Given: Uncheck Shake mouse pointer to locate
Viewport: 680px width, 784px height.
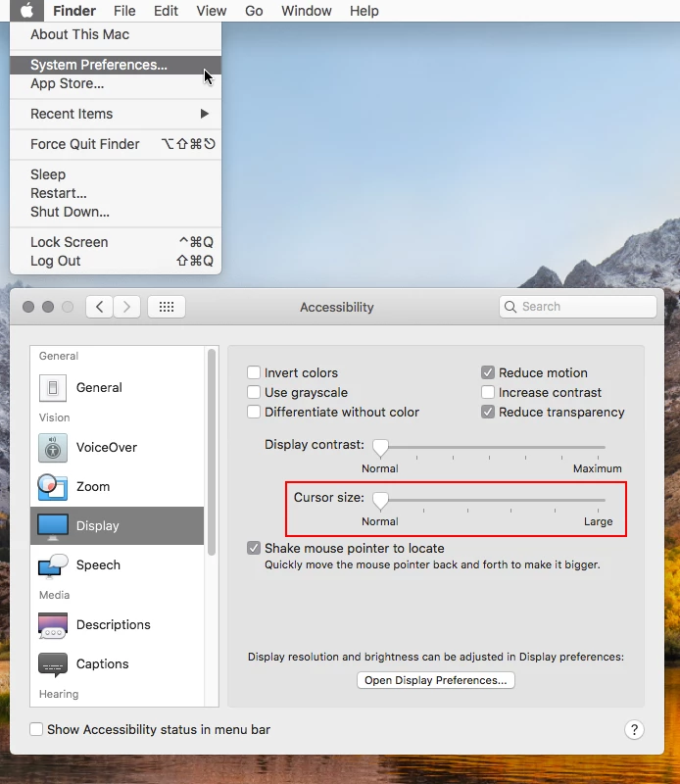Looking at the screenshot, I should pos(254,548).
